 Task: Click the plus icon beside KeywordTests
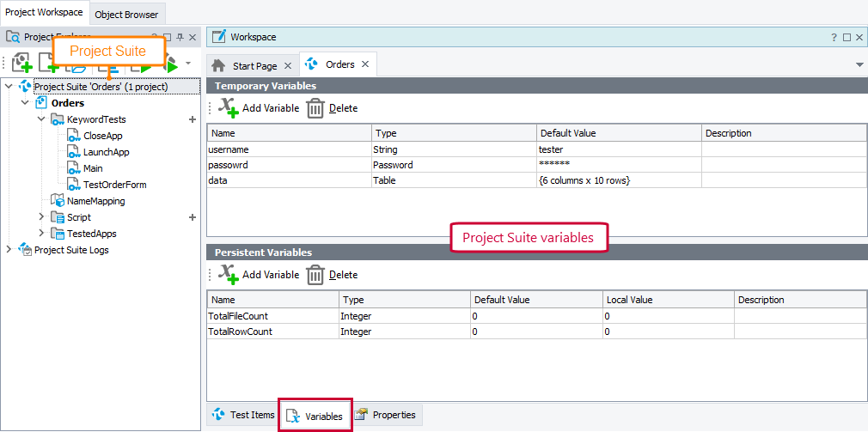193,119
